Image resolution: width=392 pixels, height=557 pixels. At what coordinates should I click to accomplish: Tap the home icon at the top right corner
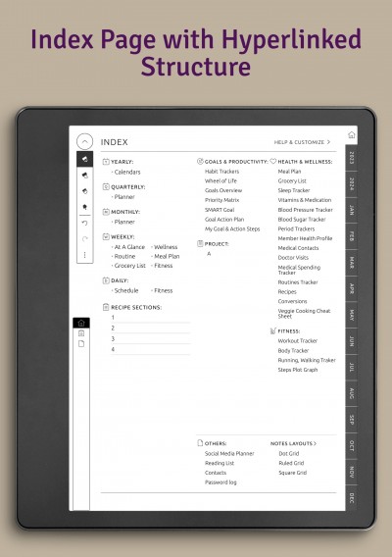point(352,135)
